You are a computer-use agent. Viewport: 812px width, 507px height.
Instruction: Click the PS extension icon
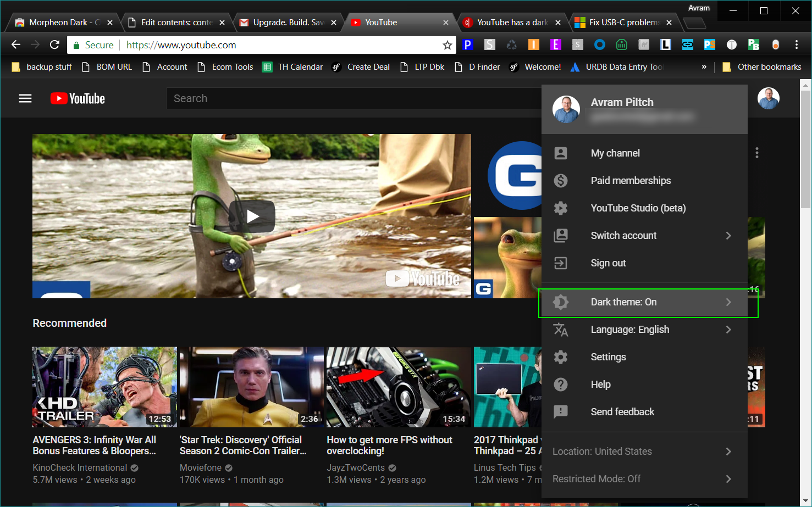(710, 44)
